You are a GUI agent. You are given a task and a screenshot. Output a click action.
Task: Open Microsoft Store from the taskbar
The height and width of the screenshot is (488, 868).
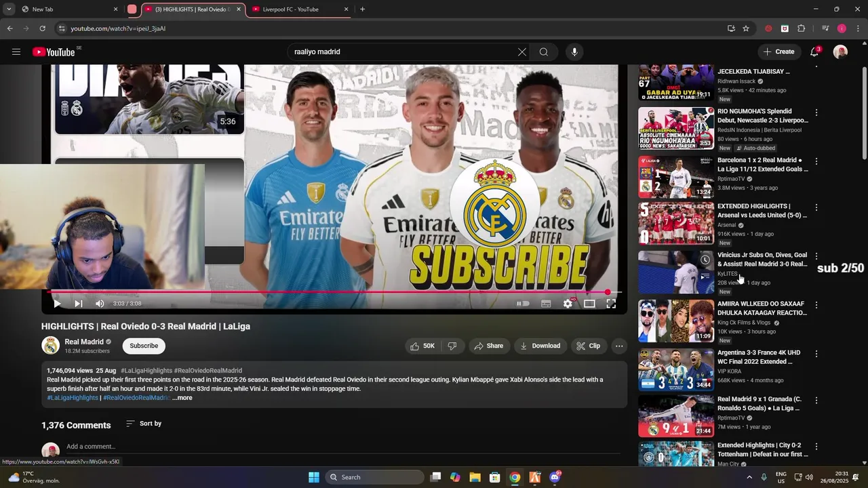[x=495, y=477]
